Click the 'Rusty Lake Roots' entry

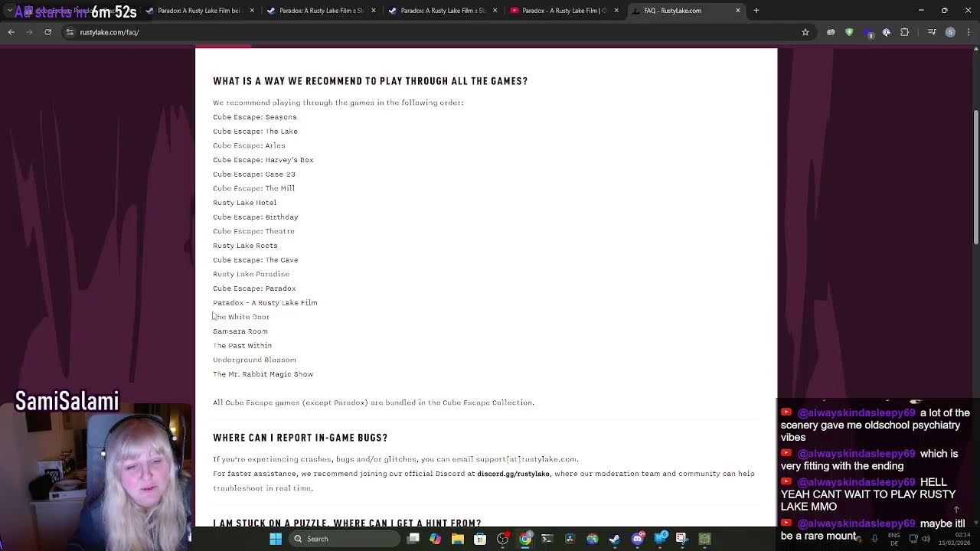tap(245, 246)
